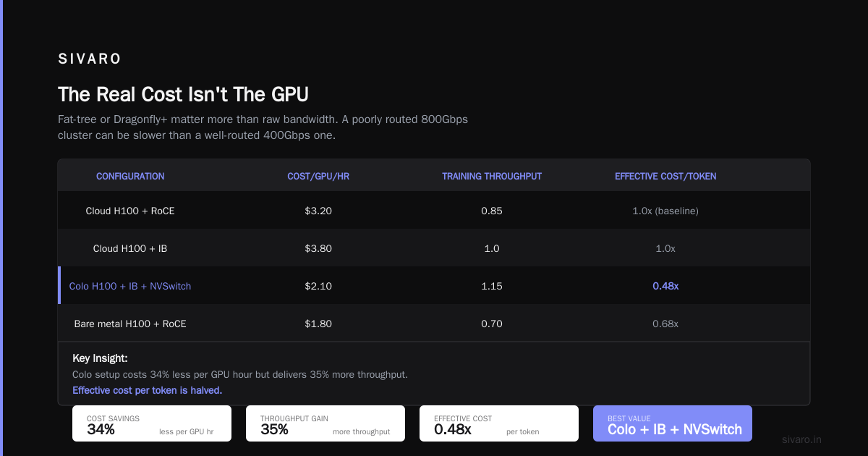Click the SIVARO logo text
The height and width of the screenshot is (456, 868).
coord(90,59)
